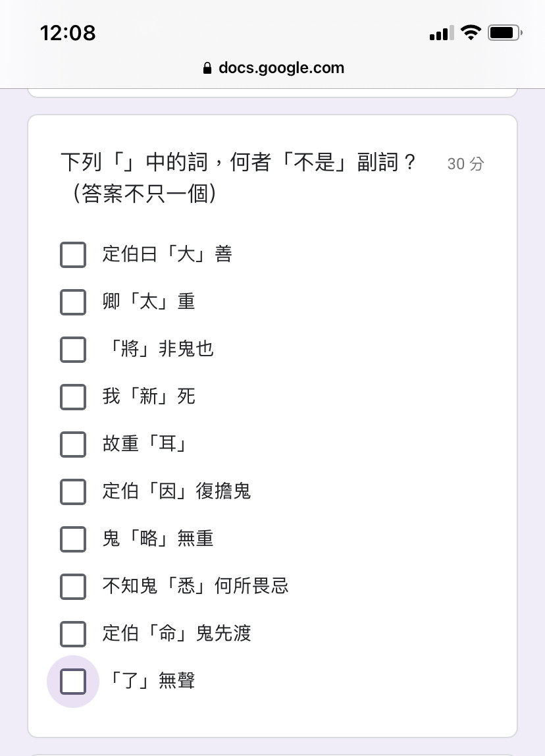Tap the battery indicator icon
This screenshot has width=545, height=756.
505,33
